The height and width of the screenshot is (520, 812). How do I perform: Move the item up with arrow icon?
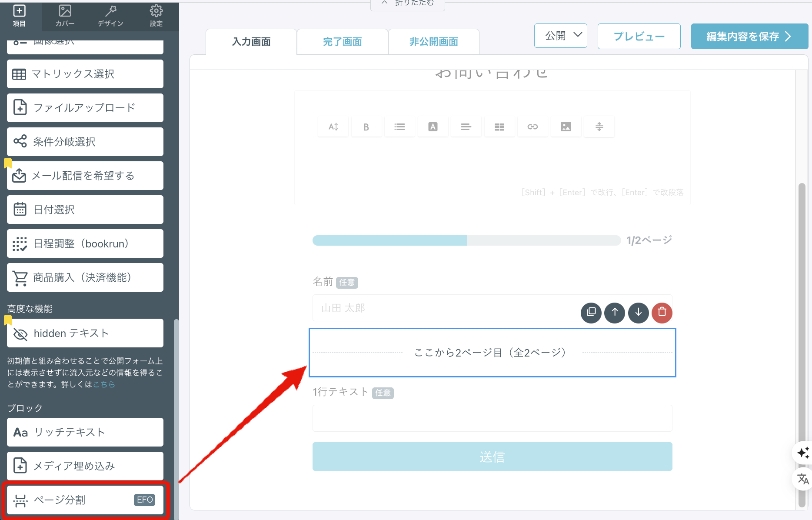[x=615, y=313]
